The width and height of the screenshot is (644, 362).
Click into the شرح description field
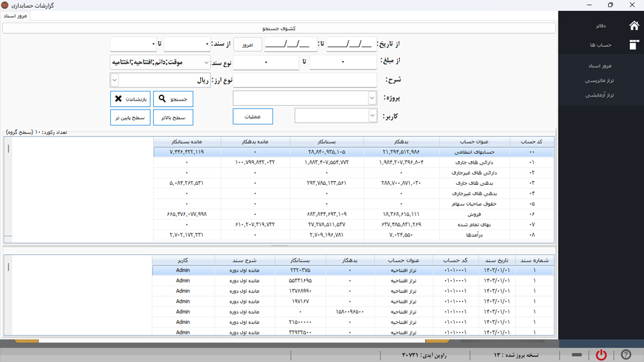[305, 81]
